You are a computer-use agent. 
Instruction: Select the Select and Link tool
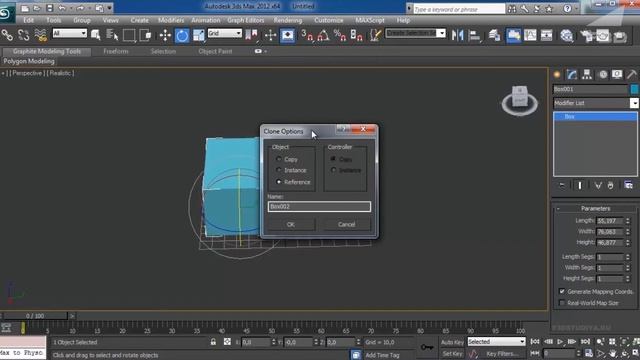7,36
